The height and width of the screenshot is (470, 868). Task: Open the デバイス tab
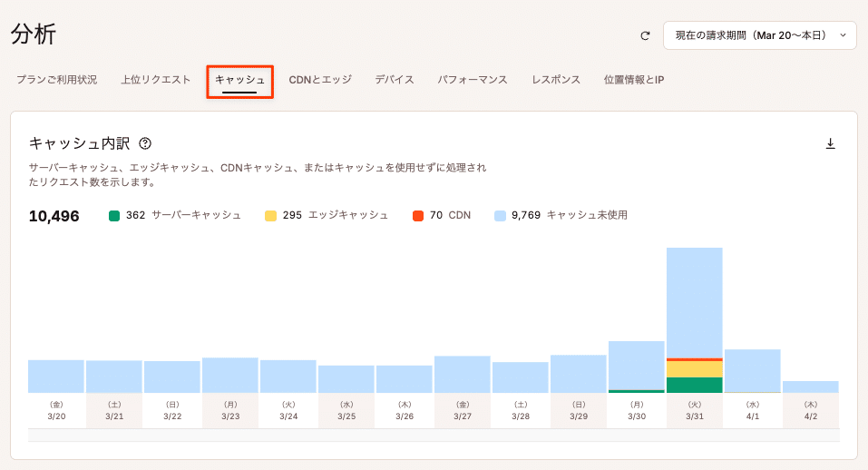tap(395, 80)
